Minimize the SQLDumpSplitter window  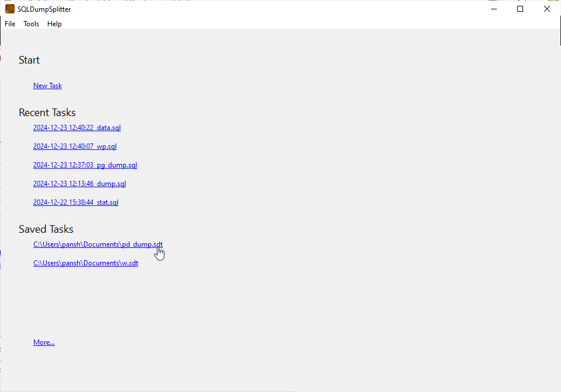pyautogui.click(x=494, y=9)
